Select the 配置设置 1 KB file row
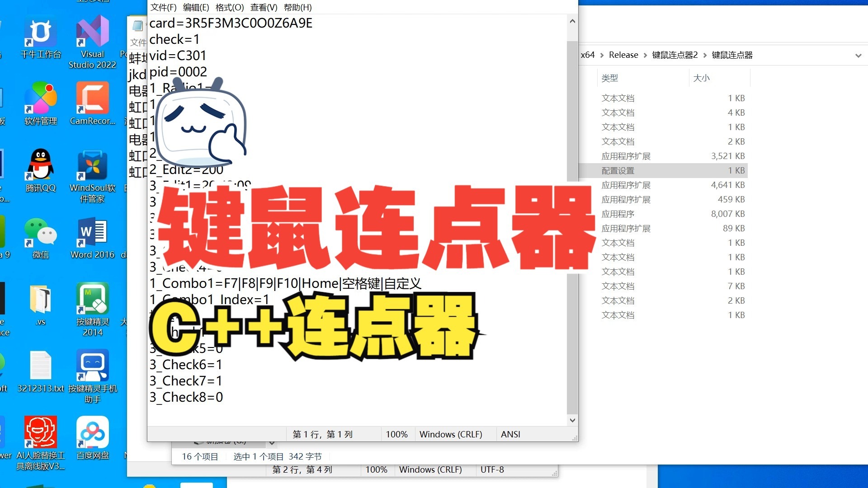Viewport: 868px width, 488px height. click(663, 170)
